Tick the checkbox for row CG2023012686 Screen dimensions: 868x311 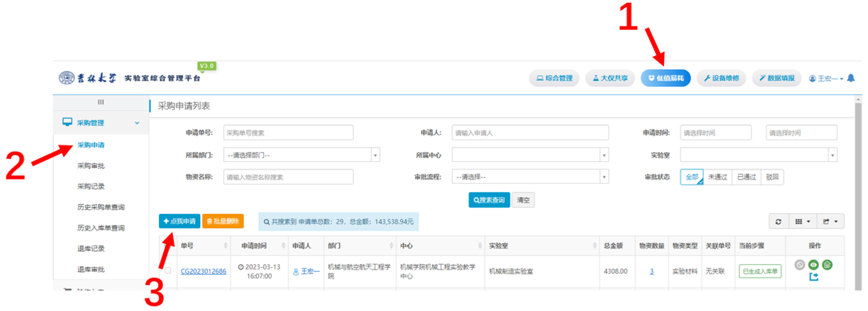(168, 270)
